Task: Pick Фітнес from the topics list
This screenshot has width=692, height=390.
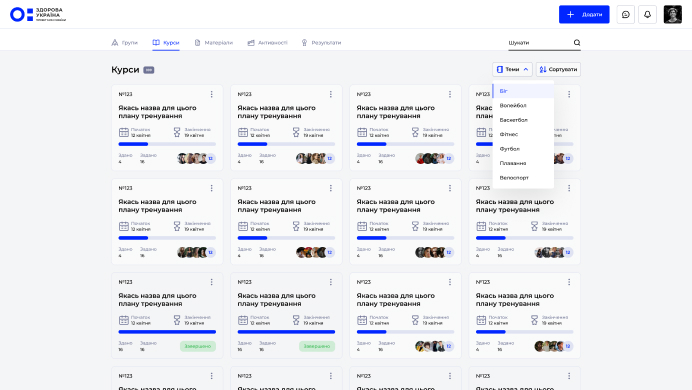Action: click(x=523, y=134)
